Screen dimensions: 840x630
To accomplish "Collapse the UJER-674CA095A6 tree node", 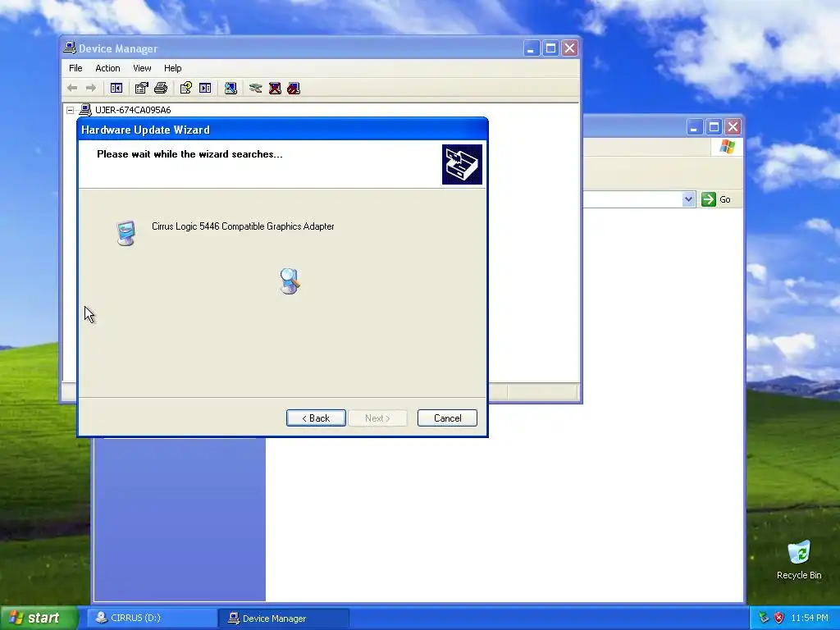I will pos(71,110).
